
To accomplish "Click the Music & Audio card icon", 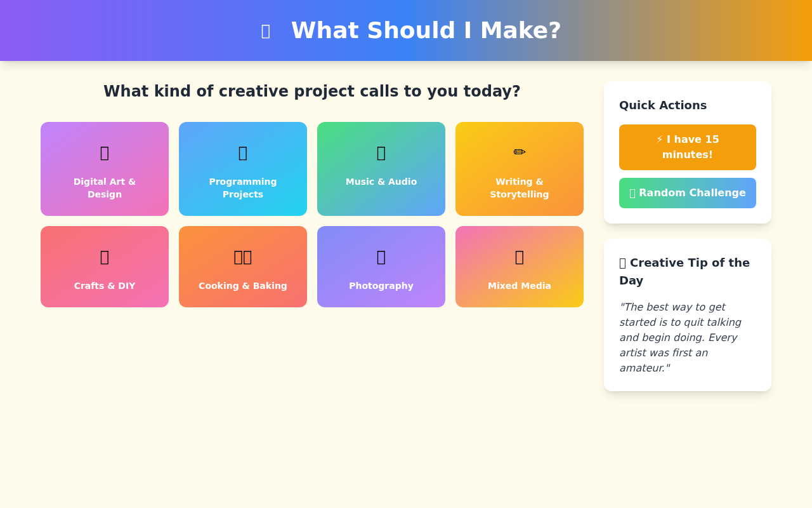I will click(381, 153).
